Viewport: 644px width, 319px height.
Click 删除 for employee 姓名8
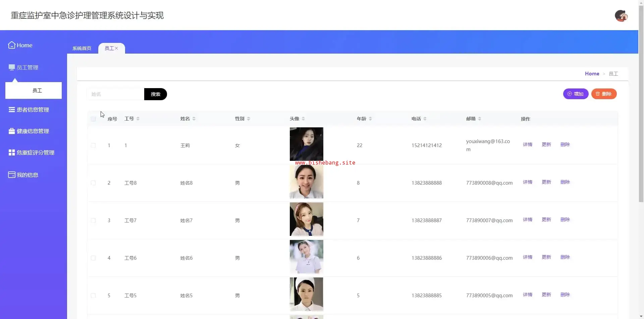pos(565,182)
